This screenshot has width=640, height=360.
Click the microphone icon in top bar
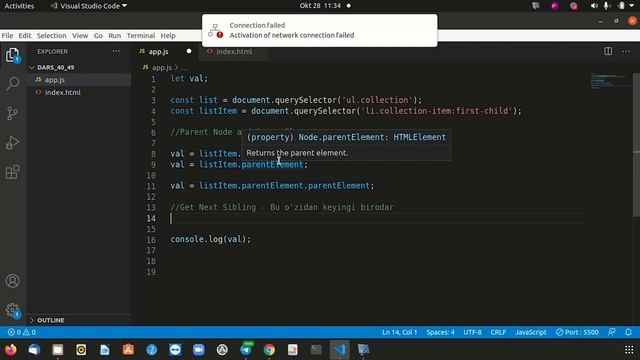point(606,6)
